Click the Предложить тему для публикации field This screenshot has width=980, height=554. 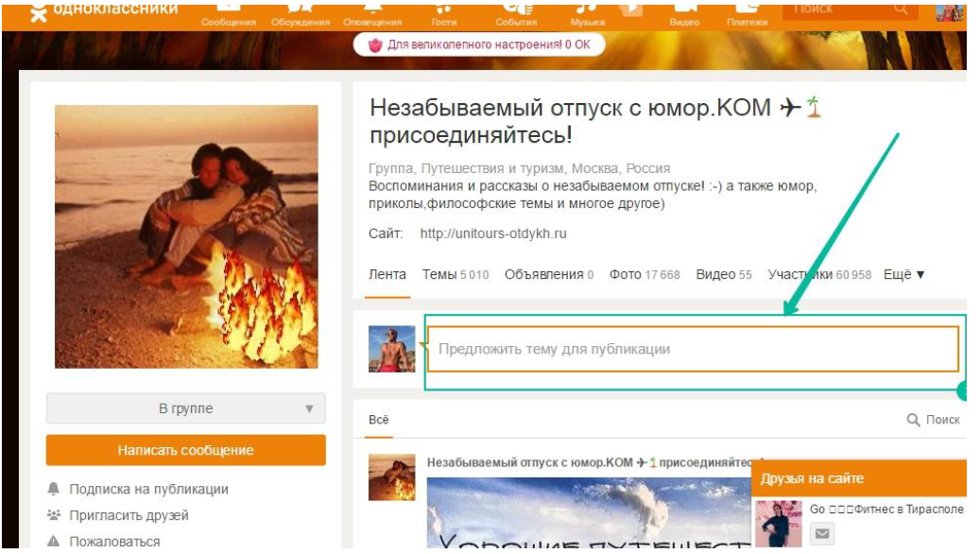(693, 349)
